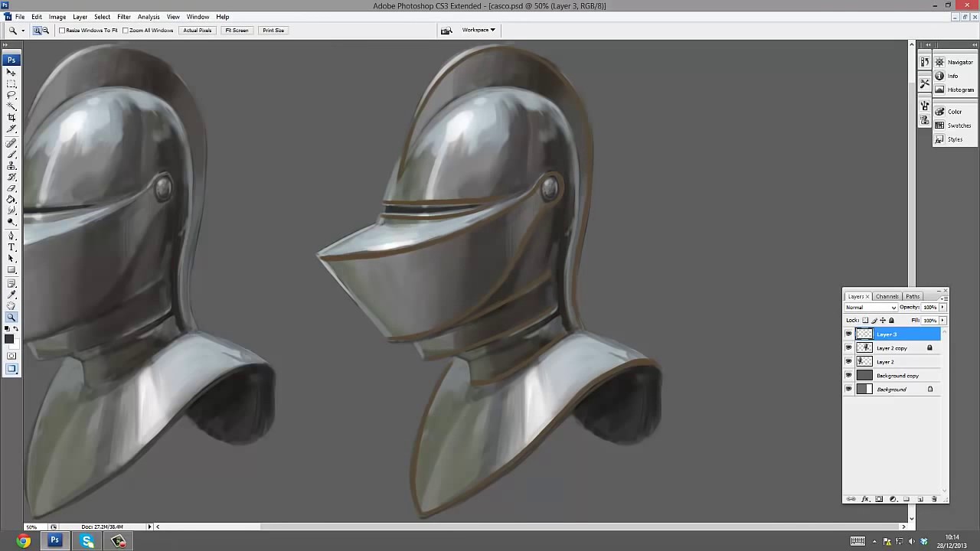Screen dimensions: 980x551
Task: Toggle Quick Mask mode
Action: 11,356
